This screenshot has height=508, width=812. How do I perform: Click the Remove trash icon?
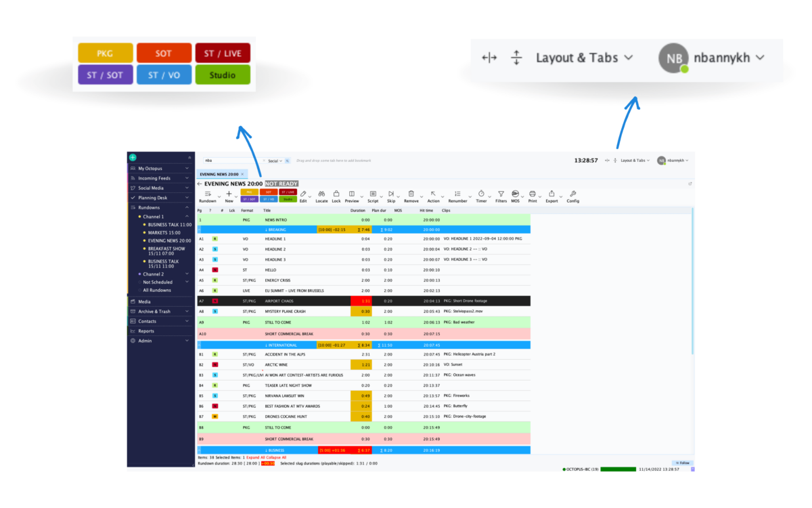click(x=412, y=194)
